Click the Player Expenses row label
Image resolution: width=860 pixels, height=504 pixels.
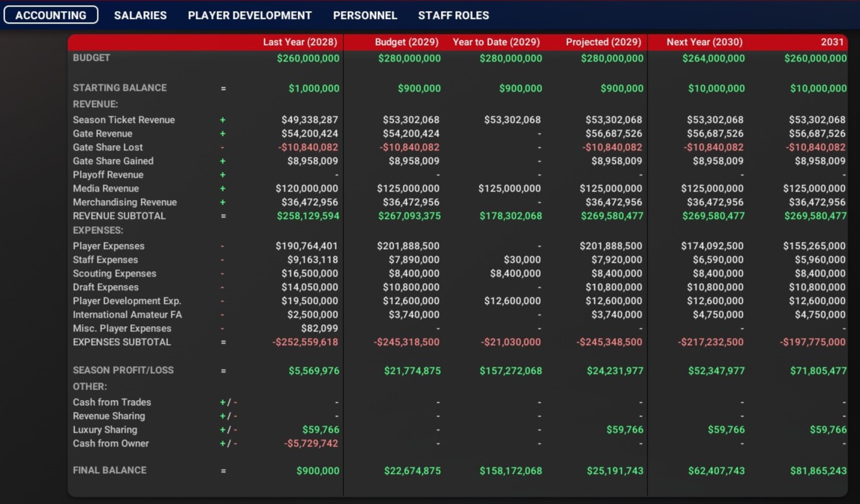(109, 246)
